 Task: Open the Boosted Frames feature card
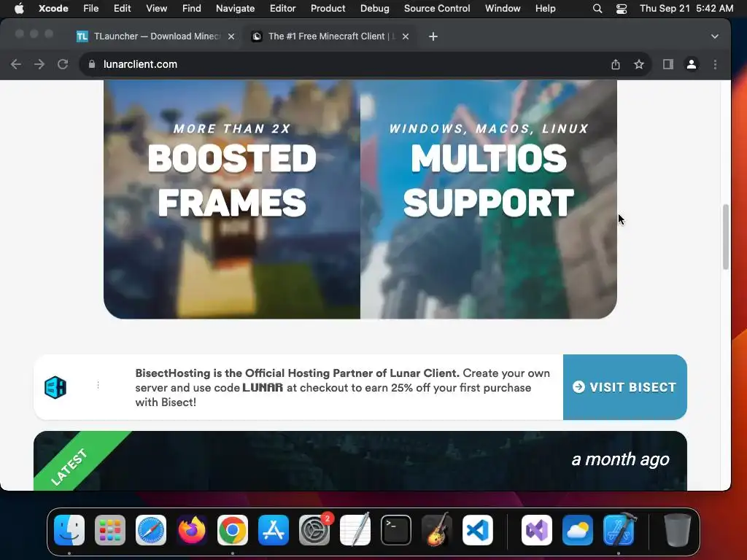pos(232,199)
